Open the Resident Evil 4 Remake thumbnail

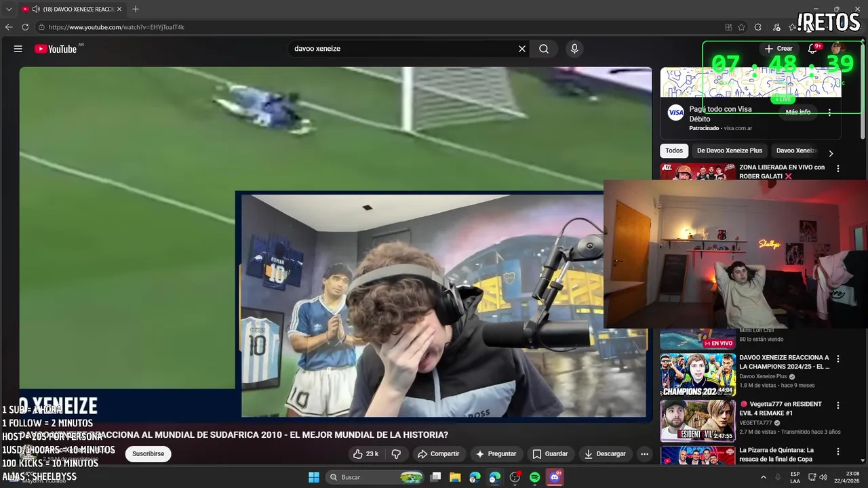(x=698, y=421)
